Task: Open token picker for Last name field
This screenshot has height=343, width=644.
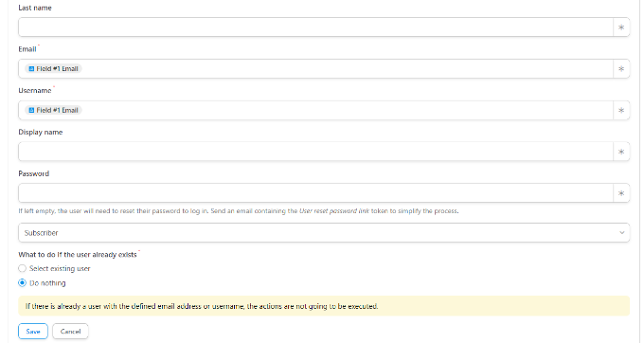Action: (x=621, y=27)
